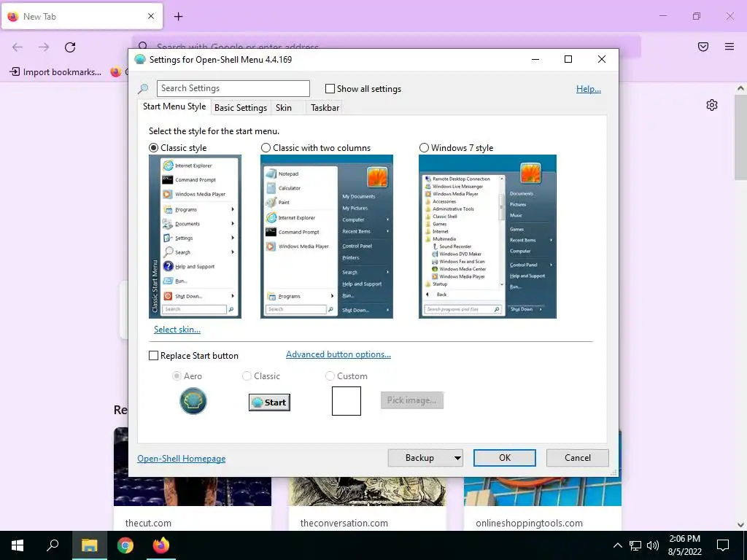Click Import bookmarks toolbar item
747x560 pixels.
pos(55,72)
